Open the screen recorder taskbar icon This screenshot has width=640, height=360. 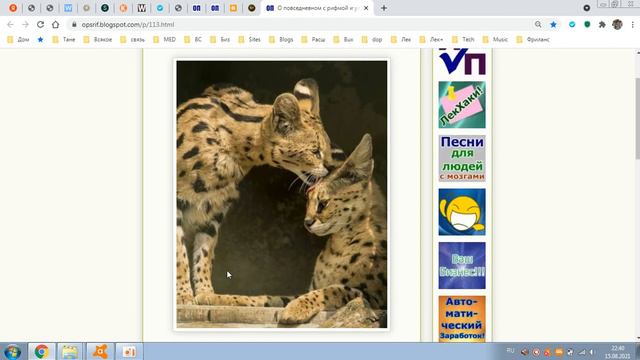(x=129, y=351)
